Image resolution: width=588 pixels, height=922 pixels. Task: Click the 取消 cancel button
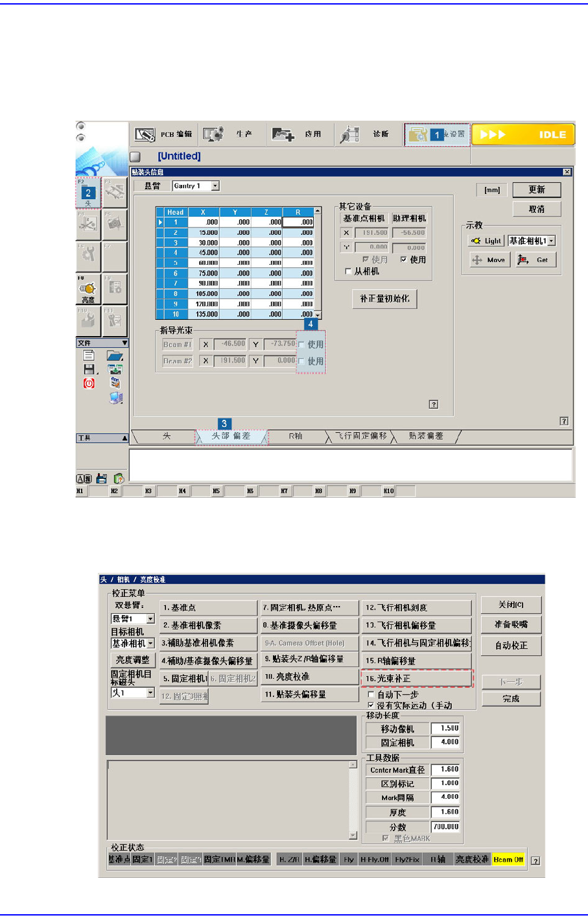click(537, 209)
